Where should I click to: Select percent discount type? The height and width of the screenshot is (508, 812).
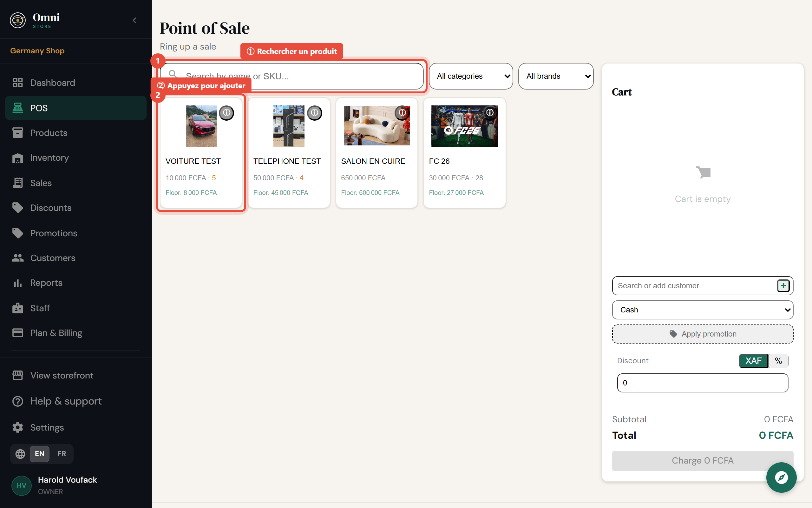(778, 361)
